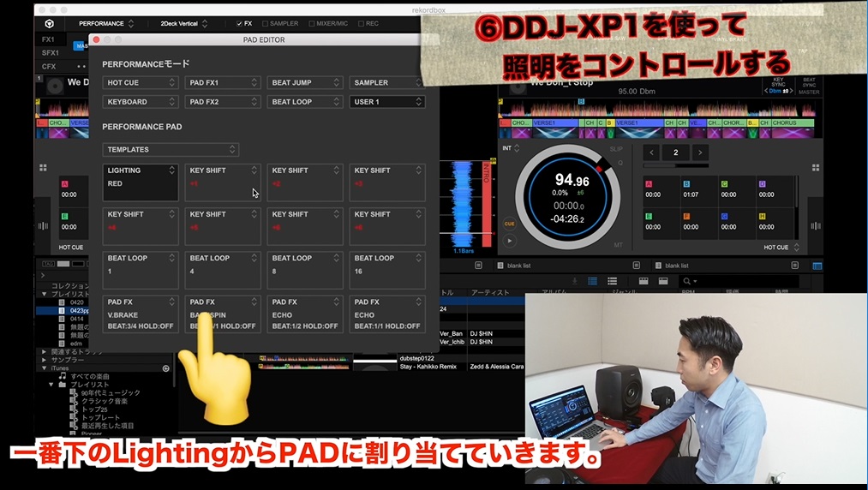The height and width of the screenshot is (490, 868).
Task: Select the edm playlist
Action: 76,344
